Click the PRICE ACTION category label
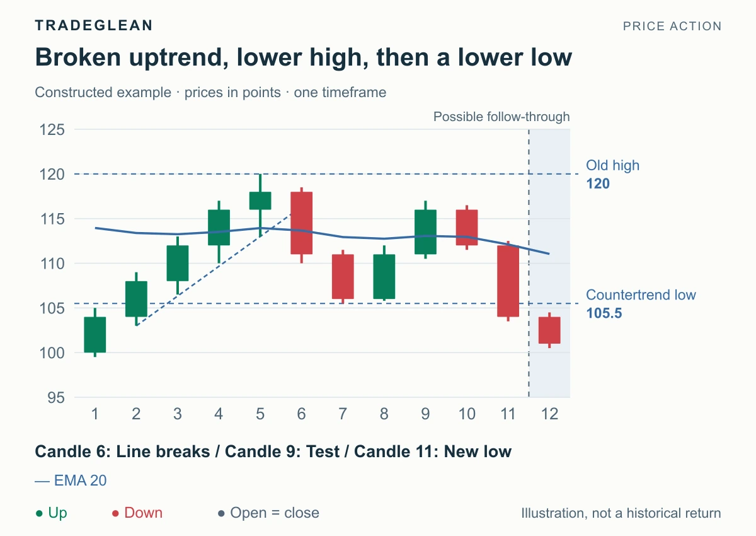The width and height of the screenshot is (756, 536). tap(672, 26)
